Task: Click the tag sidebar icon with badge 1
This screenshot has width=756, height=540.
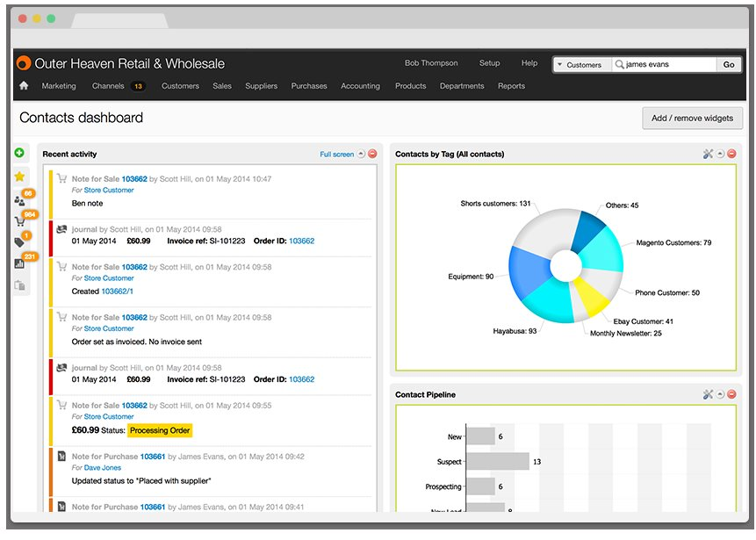Action: tap(19, 242)
